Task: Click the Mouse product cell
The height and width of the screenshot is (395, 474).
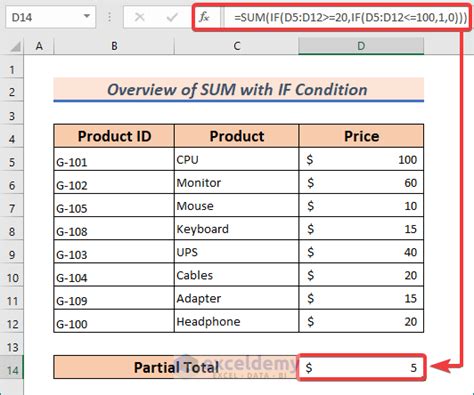Action: (237, 206)
